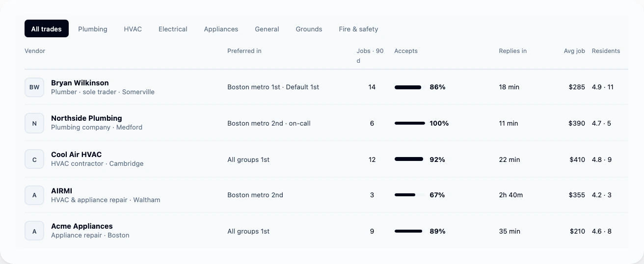Click the '4.8 · 9' resident rating
The width and height of the screenshot is (644, 264).
pyautogui.click(x=602, y=160)
